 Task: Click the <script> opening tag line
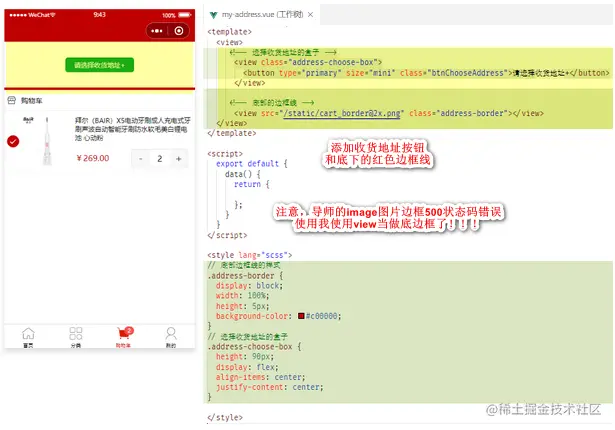click(225, 154)
